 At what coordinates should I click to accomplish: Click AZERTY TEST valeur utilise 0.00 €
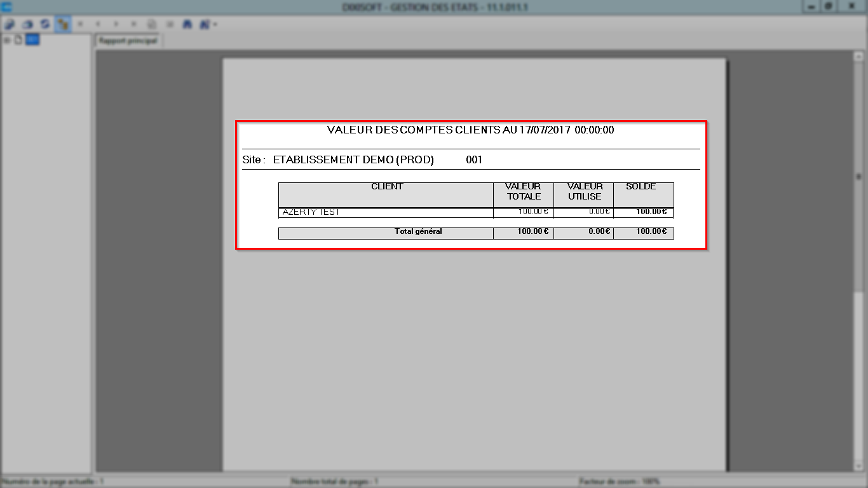[599, 212]
